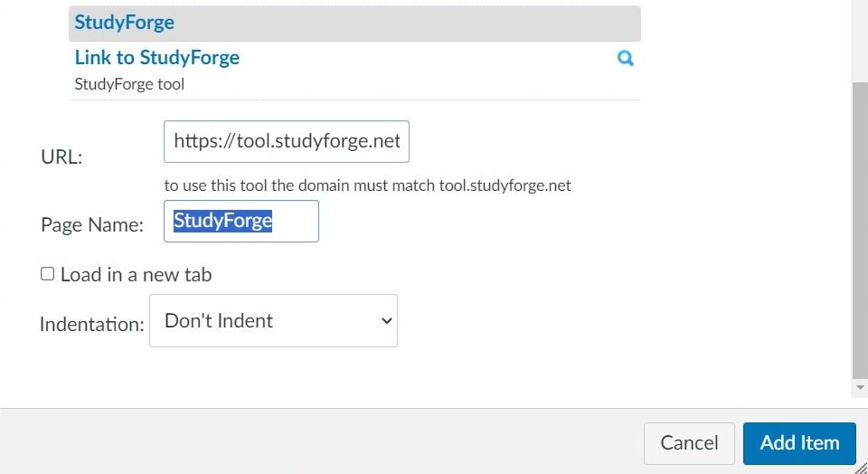
Task: Dismiss the dialog with the Cancel button
Action: (689, 443)
